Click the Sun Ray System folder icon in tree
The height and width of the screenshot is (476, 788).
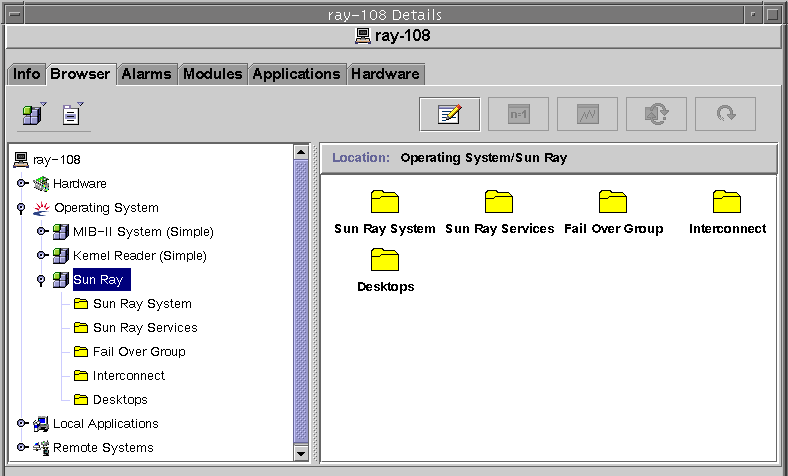(x=81, y=304)
